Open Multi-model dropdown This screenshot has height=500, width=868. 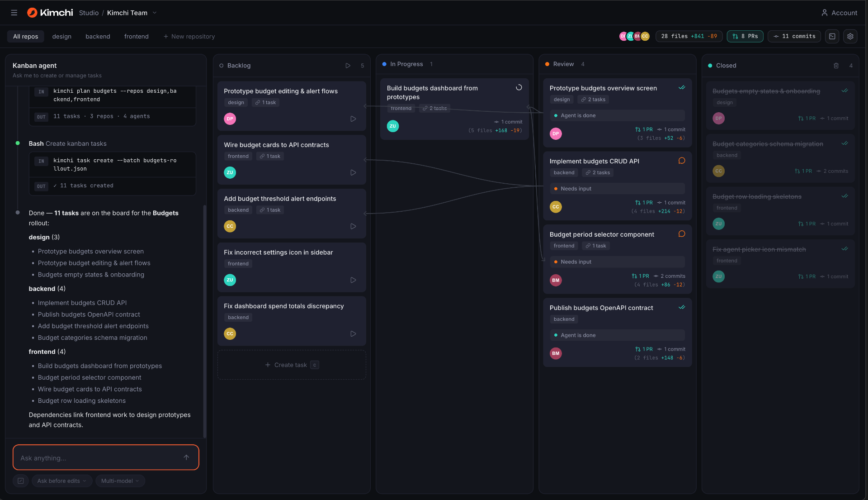click(x=120, y=481)
